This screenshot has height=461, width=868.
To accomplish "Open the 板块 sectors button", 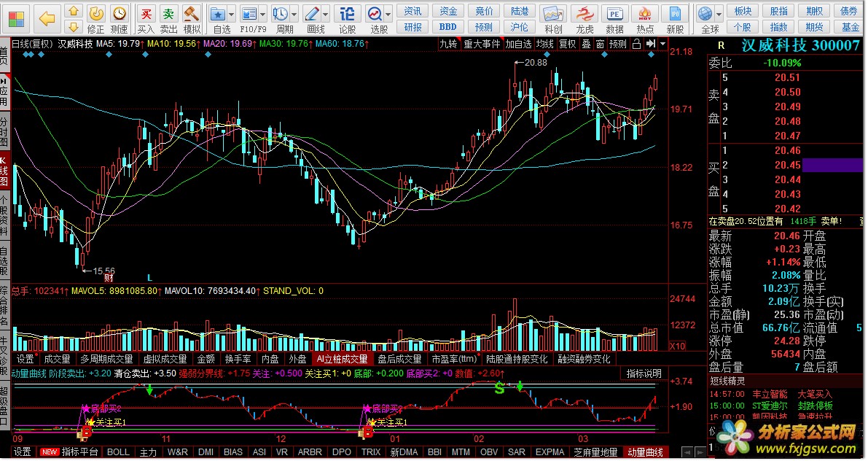I will [x=743, y=11].
